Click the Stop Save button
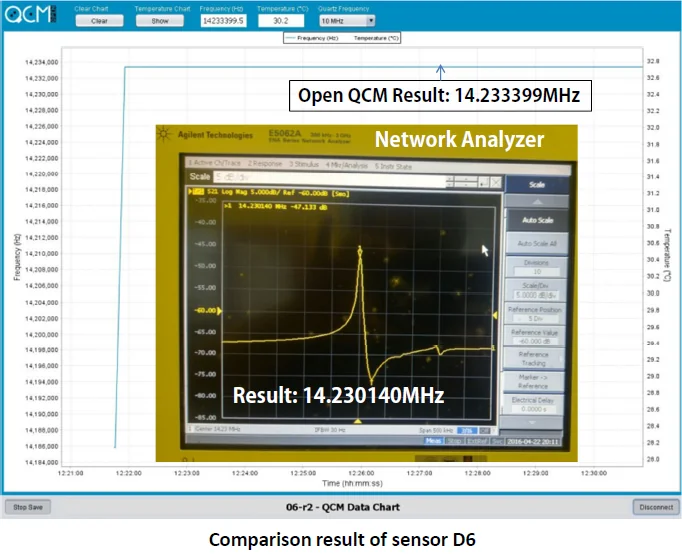This screenshot has width=682, height=554. click(28, 507)
